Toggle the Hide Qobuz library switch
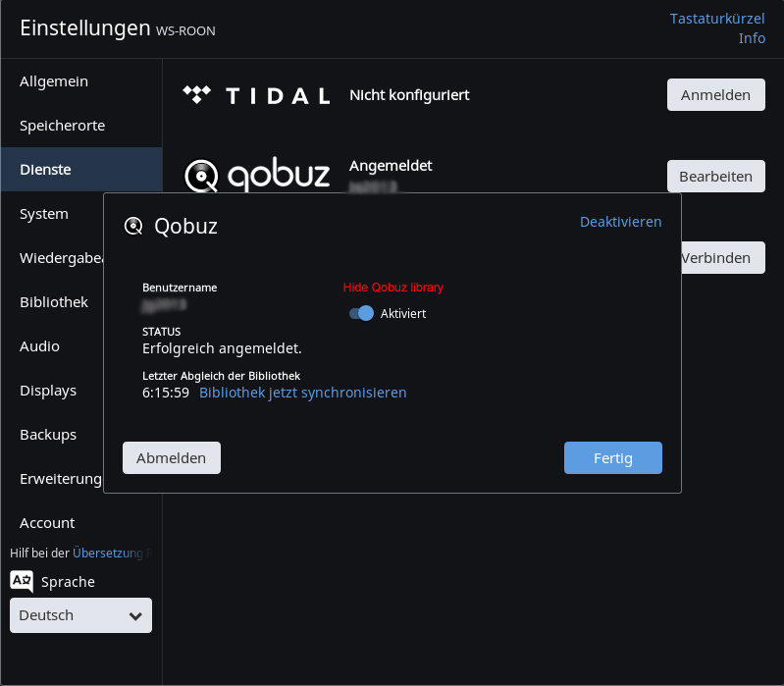The image size is (784, 686). [x=362, y=313]
